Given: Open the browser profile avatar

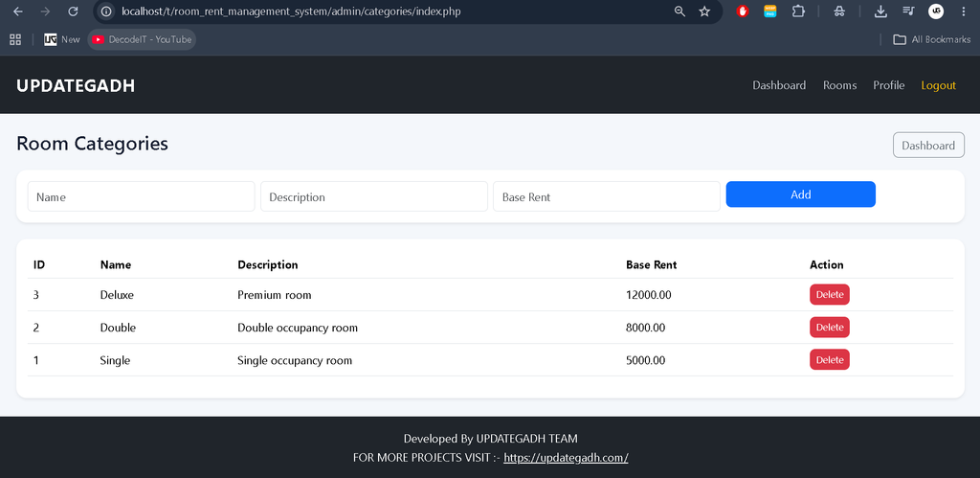Looking at the screenshot, I should tap(936, 11).
